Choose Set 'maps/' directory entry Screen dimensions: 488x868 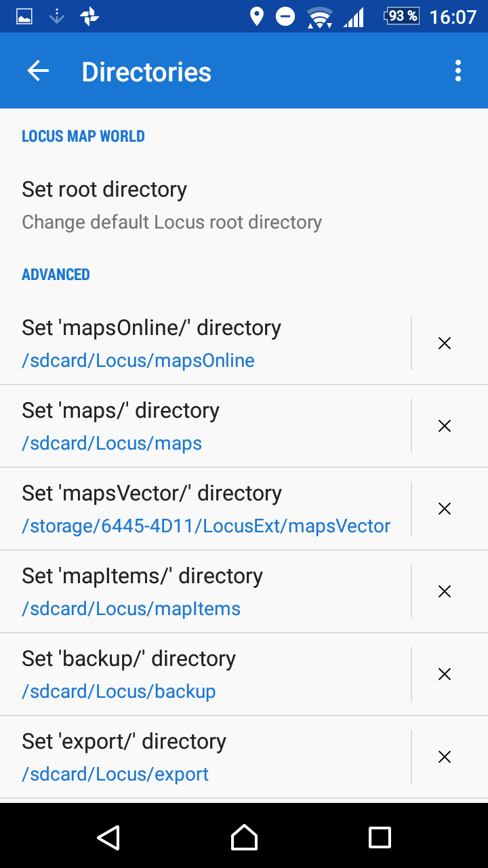tap(121, 410)
